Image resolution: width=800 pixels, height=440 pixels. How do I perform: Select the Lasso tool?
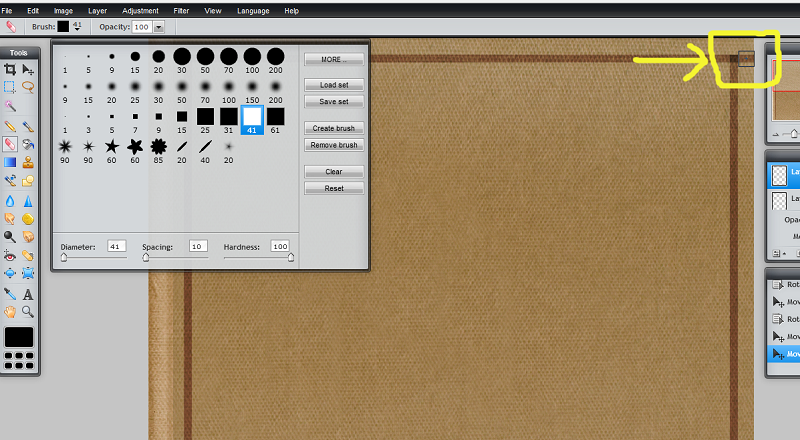click(28, 87)
